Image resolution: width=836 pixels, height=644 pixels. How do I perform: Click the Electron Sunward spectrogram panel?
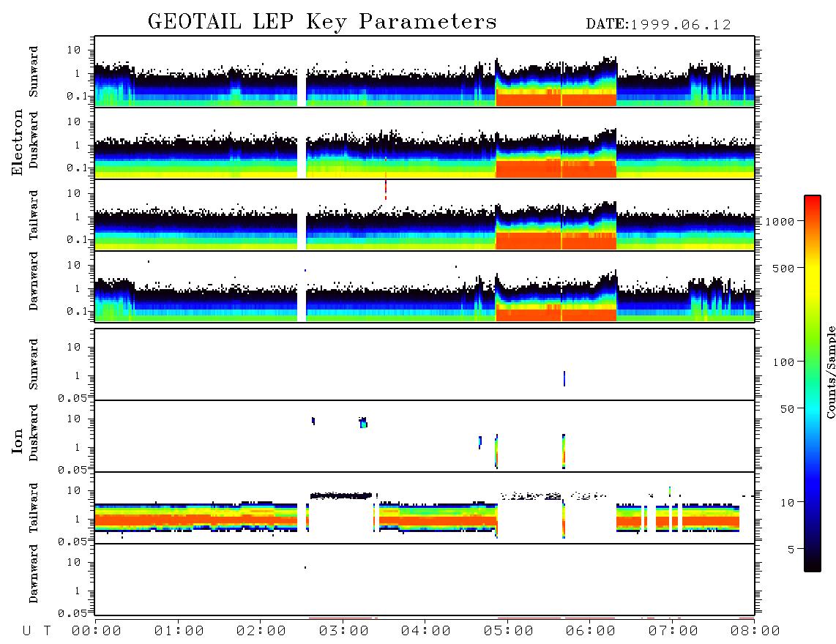click(425, 72)
